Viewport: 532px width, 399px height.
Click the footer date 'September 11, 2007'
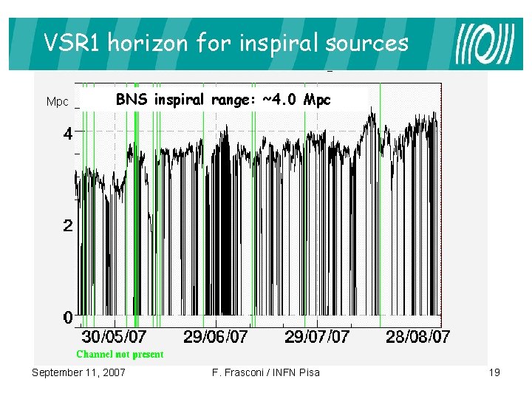(78, 372)
